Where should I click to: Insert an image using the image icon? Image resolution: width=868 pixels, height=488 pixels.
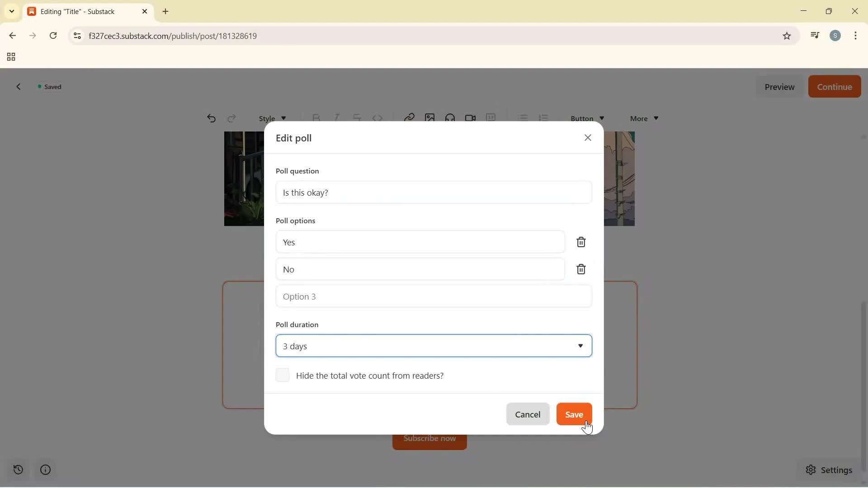point(429,117)
